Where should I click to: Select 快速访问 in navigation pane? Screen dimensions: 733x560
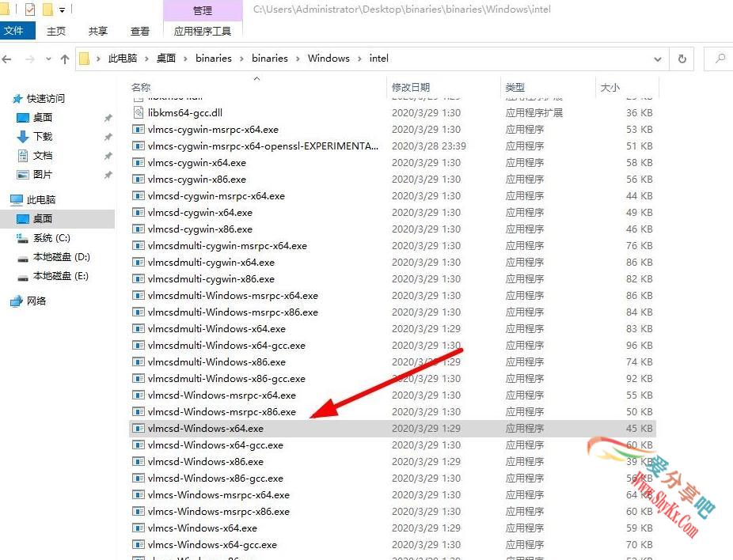point(45,99)
